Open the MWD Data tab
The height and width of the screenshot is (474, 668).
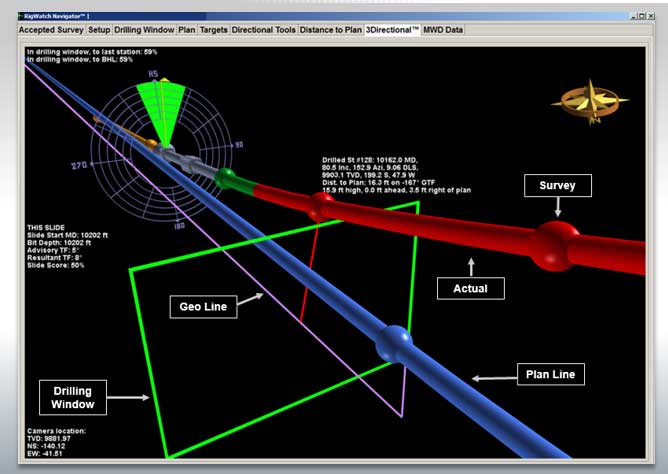tap(443, 30)
